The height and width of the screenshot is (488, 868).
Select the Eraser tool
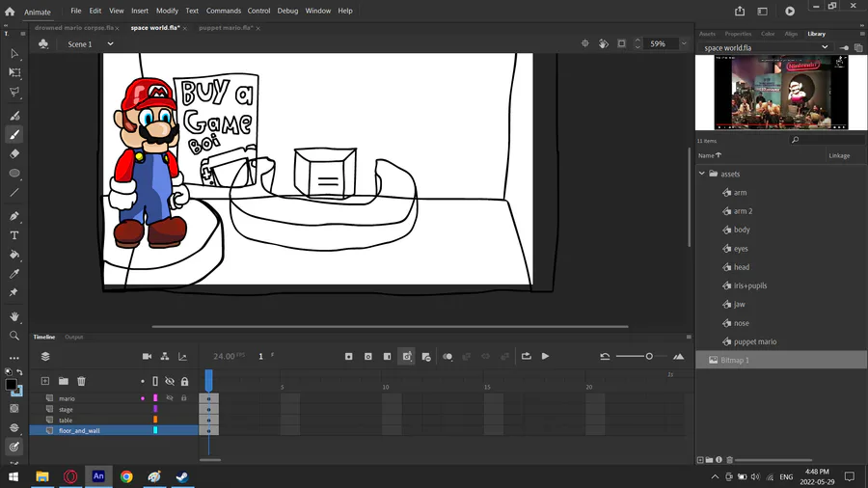[x=14, y=153]
